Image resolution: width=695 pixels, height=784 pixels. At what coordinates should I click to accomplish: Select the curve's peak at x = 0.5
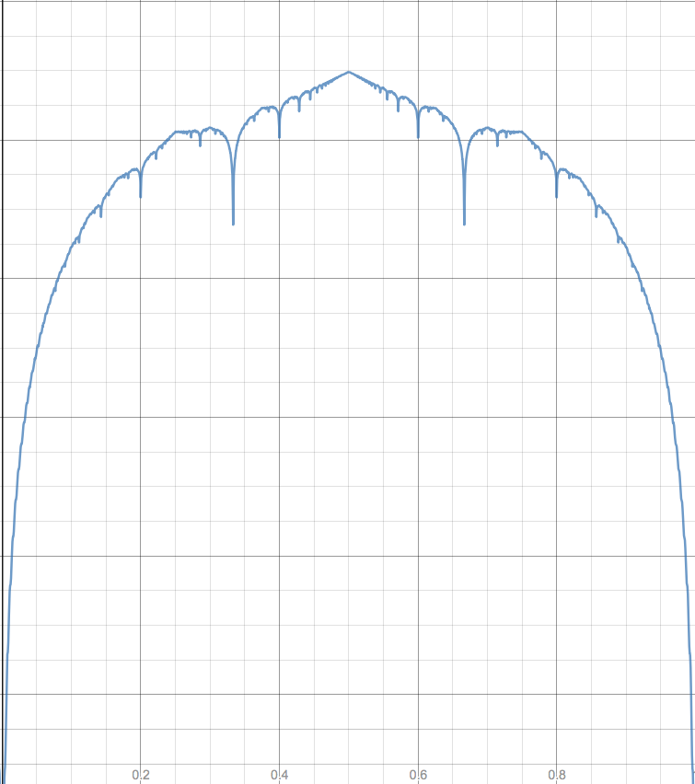coord(348,73)
